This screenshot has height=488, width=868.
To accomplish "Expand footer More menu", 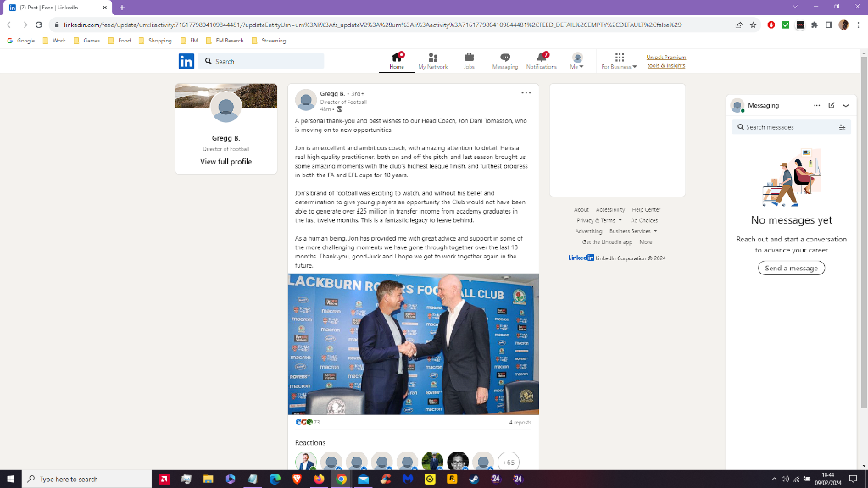I will [x=645, y=242].
